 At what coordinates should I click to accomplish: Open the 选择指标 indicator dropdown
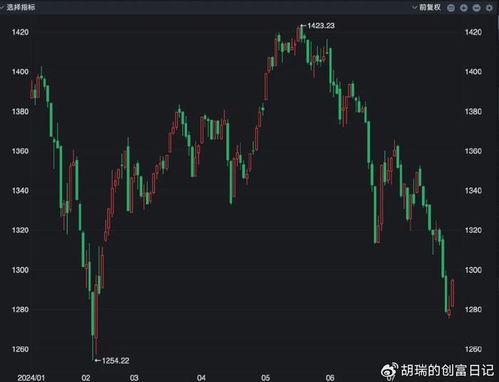tap(18, 7)
